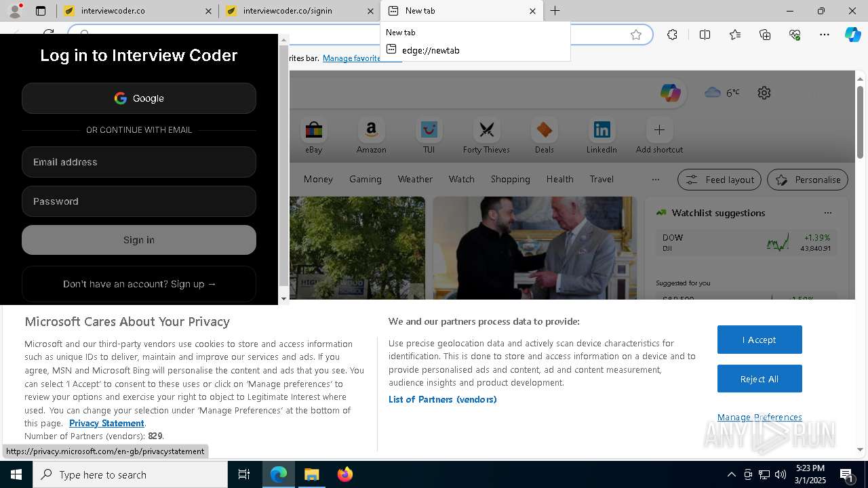The height and width of the screenshot is (488, 868).
Task: Open the Amazon shortcut
Action: (371, 136)
